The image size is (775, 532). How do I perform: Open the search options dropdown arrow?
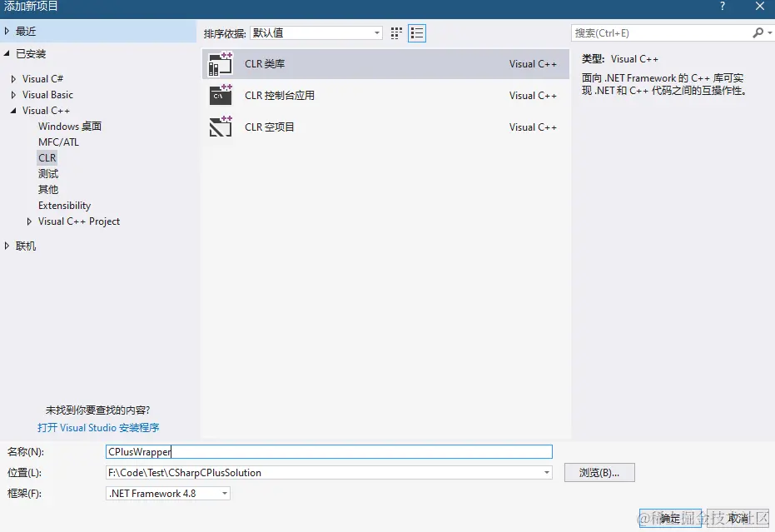tap(769, 32)
